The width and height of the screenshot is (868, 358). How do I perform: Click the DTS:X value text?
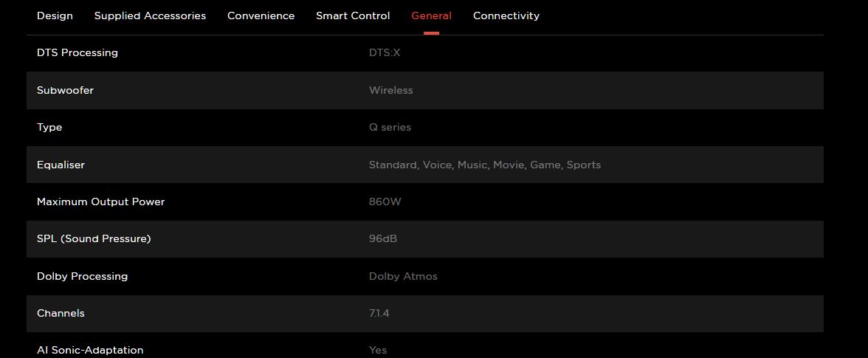[385, 53]
